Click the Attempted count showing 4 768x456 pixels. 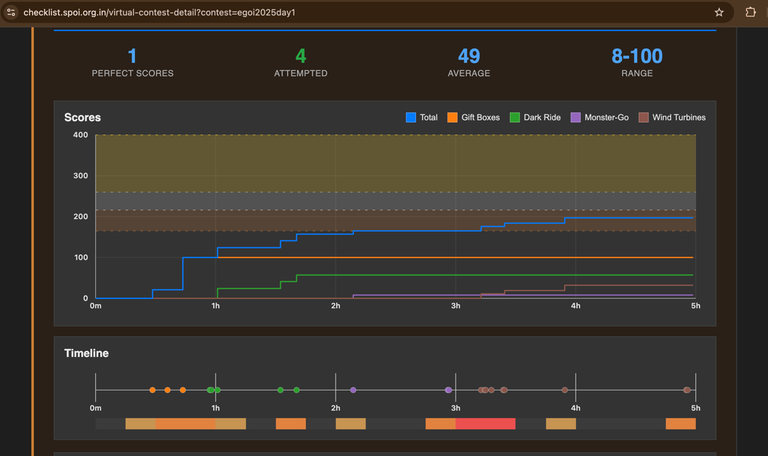300,56
